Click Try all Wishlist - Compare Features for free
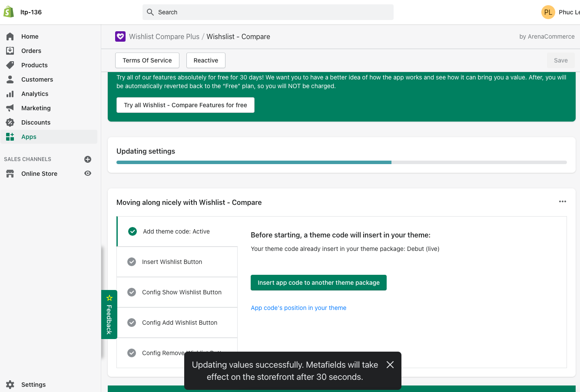The height and width of the screenshot is (392, 580). [x=186, y=105]
